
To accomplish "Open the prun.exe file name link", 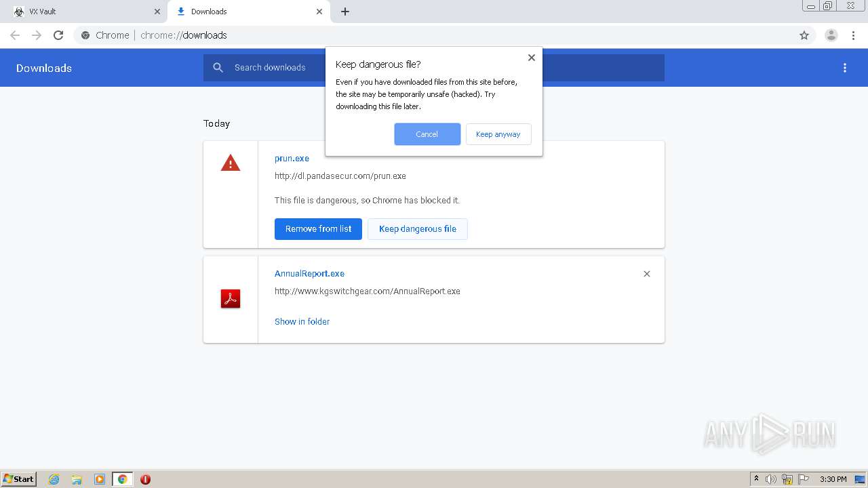I will [x=292, y=159].
